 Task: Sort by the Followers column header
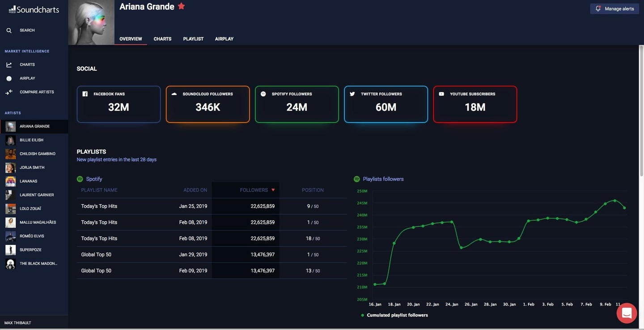(254, 190)
